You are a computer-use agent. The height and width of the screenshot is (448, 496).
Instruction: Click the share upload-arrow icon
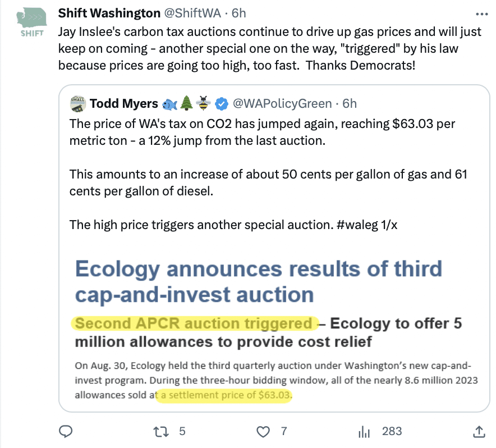coord(479,431)
